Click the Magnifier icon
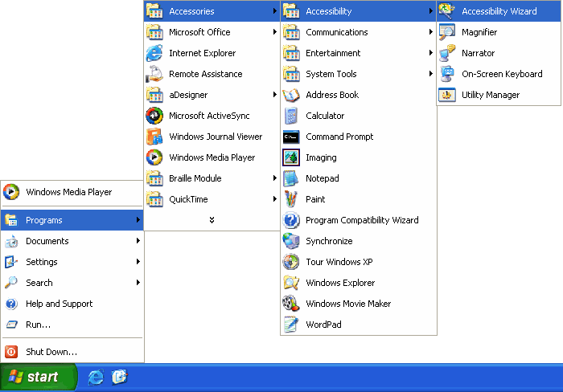 (447, 32)
